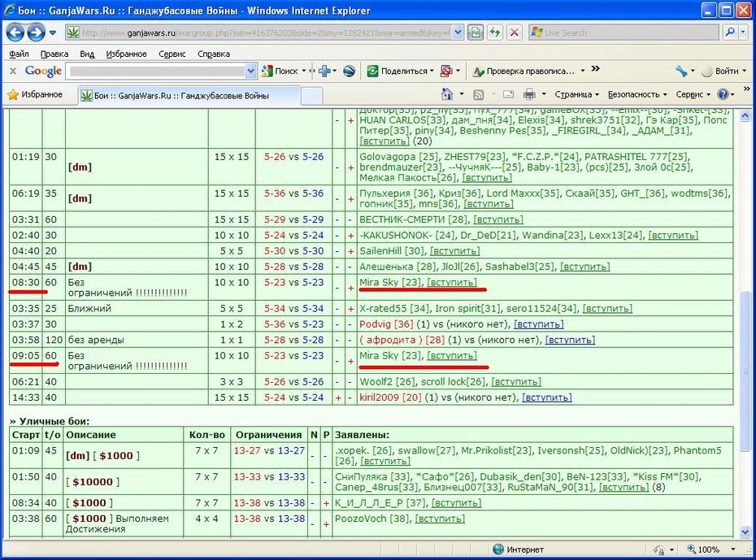Open the Вид menu
The image size is (756, 560).
pyautogui.click(x=87, y=54)
